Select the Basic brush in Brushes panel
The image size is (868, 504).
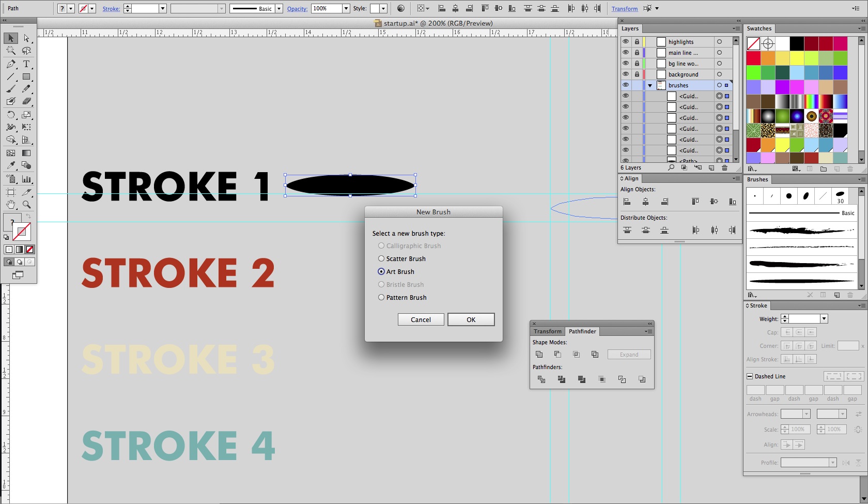pos(801,213)
